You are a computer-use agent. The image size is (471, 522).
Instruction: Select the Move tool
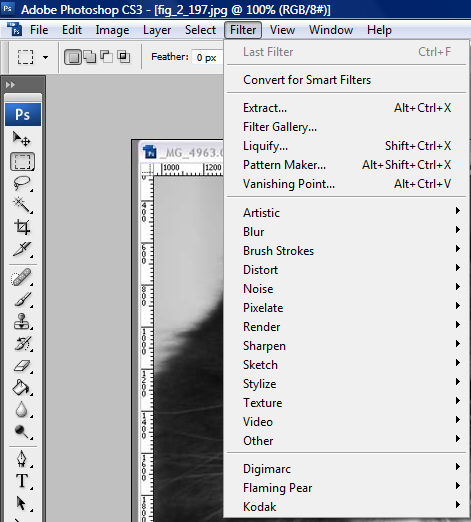[x=22, y=139]
